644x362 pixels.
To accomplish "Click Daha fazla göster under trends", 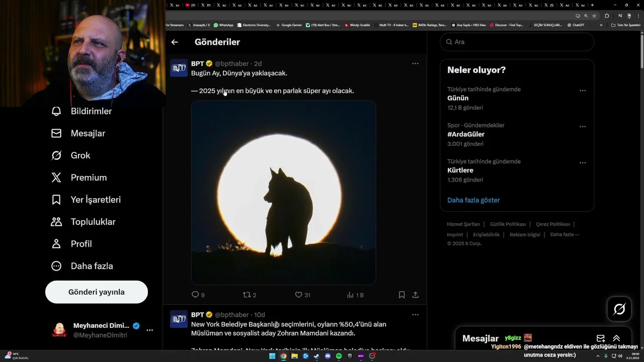I will pyautogui.click(x=473, y=200).
